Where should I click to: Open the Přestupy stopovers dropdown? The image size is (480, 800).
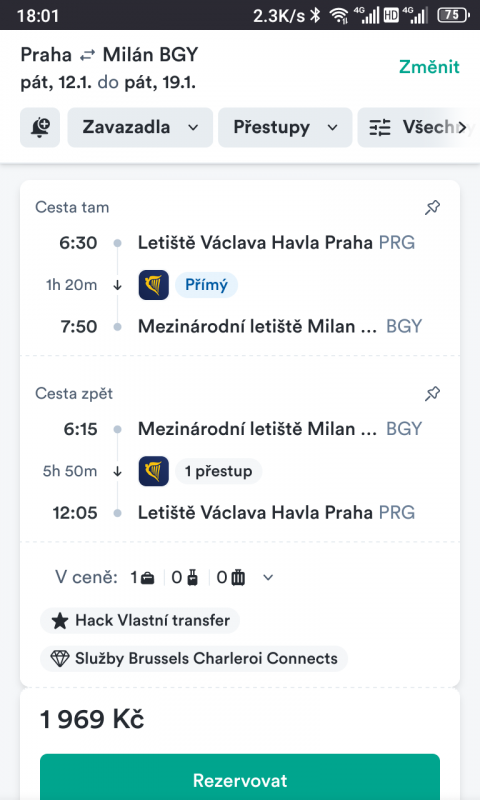285,127
